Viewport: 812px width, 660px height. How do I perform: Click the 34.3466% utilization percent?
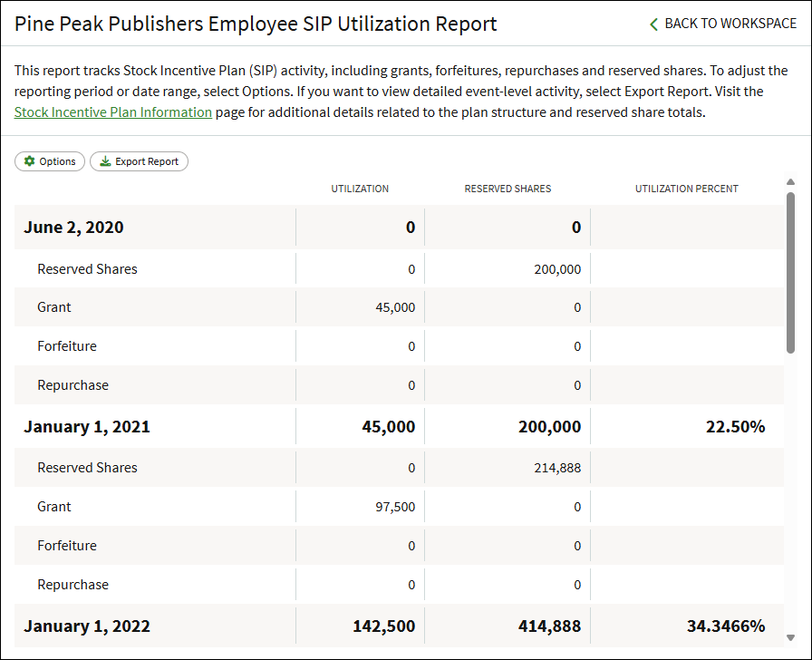726,626
